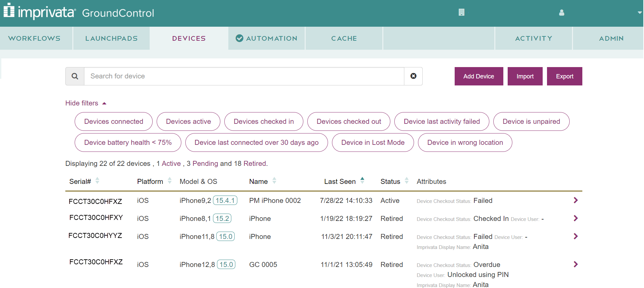Open the user account icon
Viewport: 644px width, 288px height.
562,13
